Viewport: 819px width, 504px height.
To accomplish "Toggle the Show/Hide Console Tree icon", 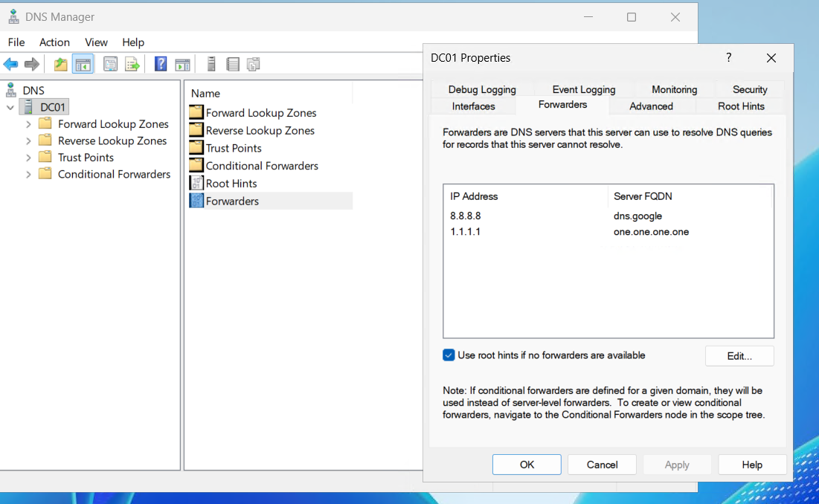I will click(83, 64).
